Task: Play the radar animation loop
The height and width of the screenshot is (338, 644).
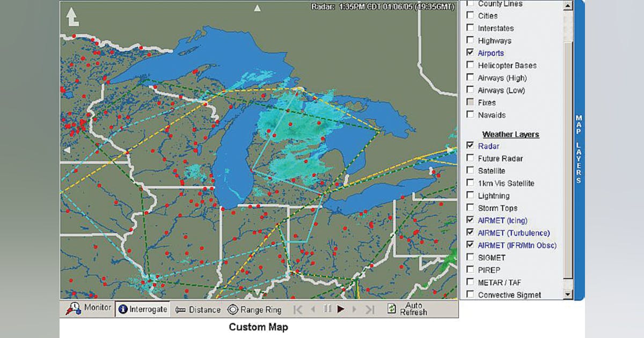Action: [341, 309]
